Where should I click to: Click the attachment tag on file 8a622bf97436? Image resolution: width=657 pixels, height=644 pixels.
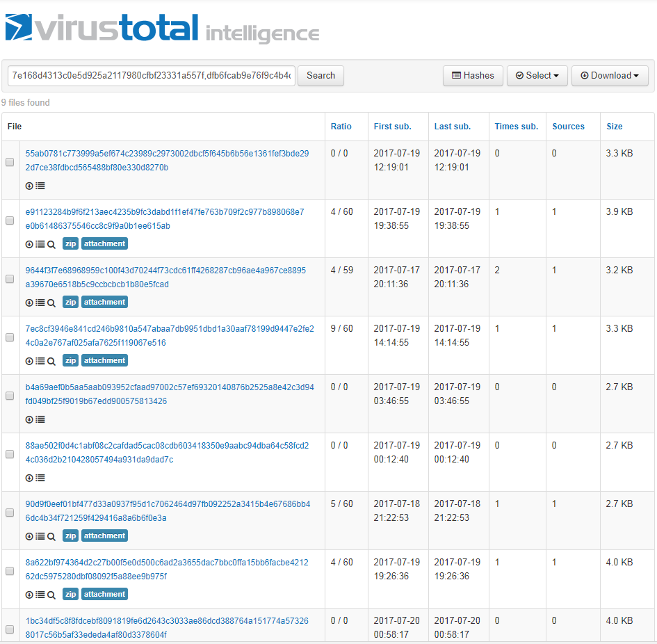[104, 594]
